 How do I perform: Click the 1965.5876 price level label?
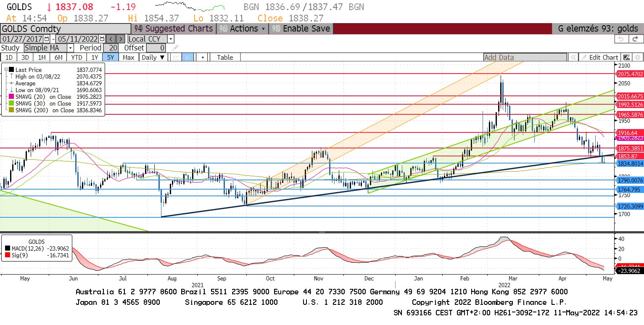point(630,114)
